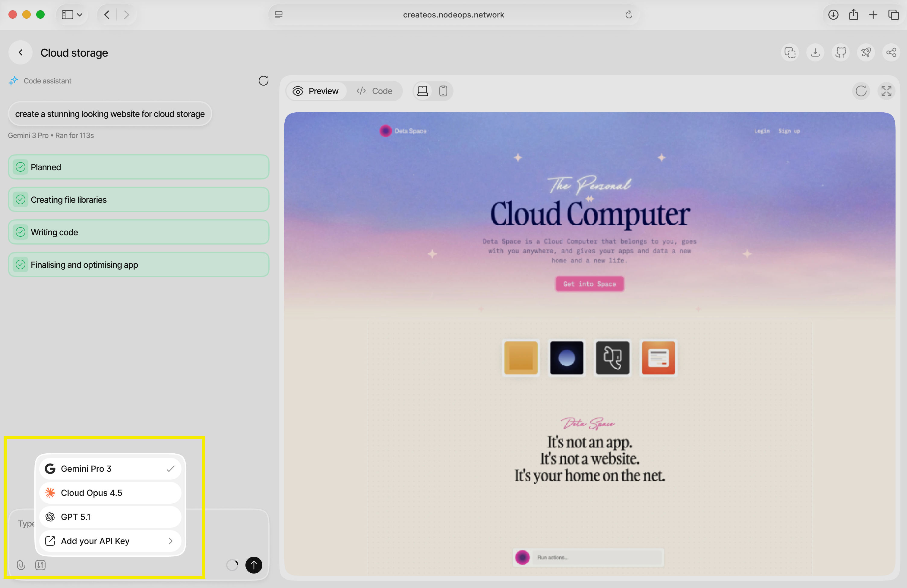Click the share icon in header

tap(891, 52)
